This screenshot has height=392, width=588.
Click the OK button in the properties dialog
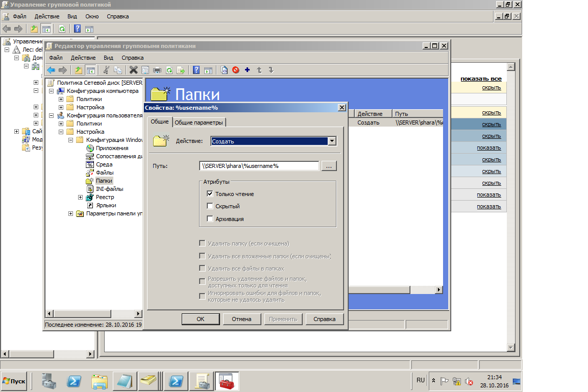(x=201, y=319)
